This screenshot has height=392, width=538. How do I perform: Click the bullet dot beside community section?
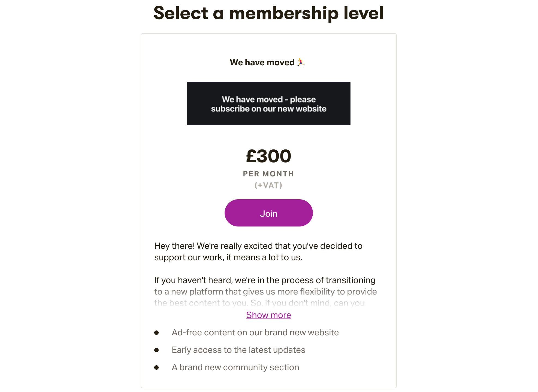(156, 367)
